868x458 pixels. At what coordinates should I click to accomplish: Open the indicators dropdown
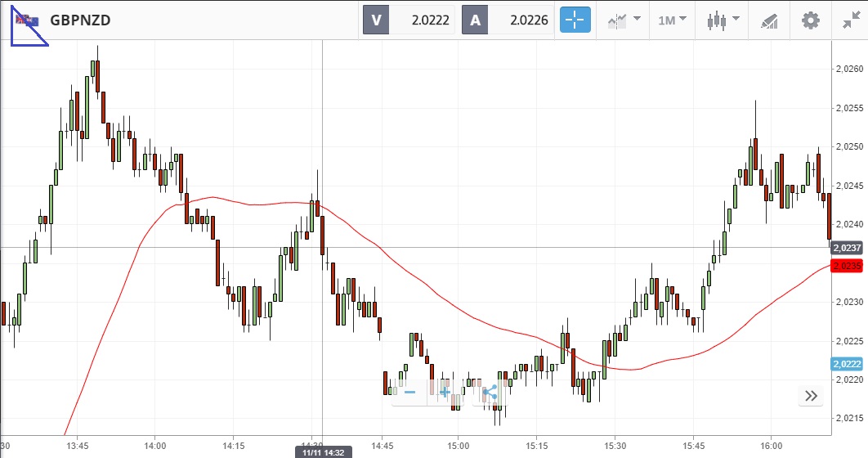[623, 20]
